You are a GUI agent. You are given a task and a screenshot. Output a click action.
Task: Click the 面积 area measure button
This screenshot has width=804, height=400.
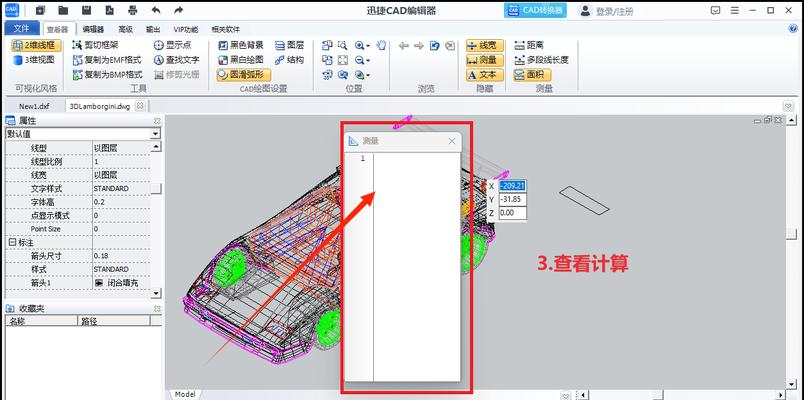pyautogui.click(x=532, y=75)
